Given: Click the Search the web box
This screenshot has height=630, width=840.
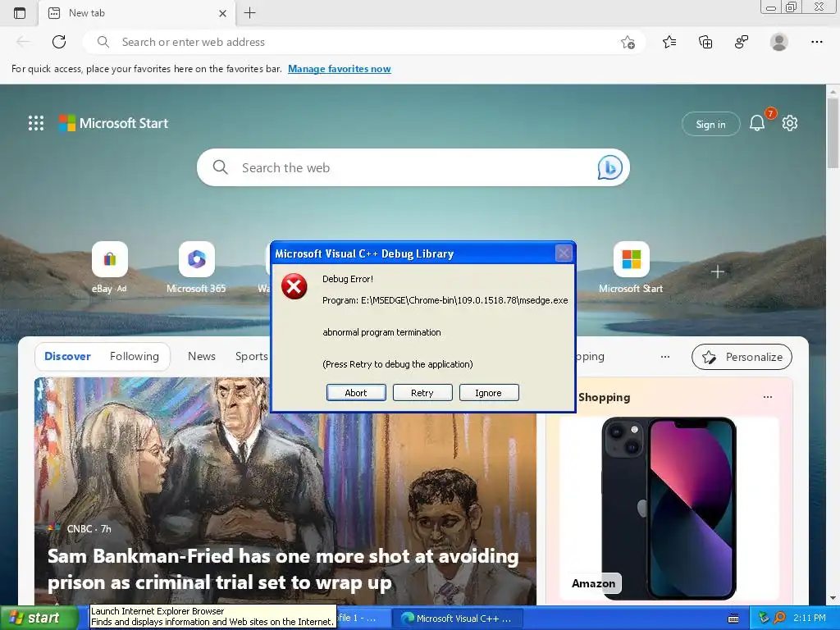Looking at the screenshot, I should [413, 167].
